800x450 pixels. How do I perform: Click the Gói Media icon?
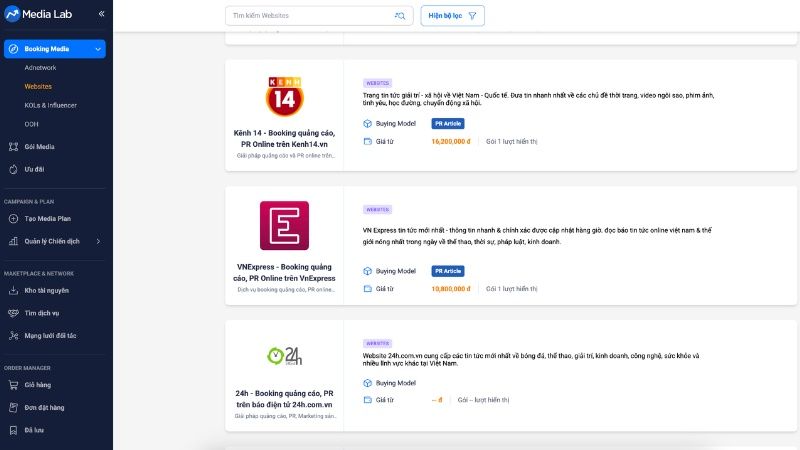click(x=13, y=147)
